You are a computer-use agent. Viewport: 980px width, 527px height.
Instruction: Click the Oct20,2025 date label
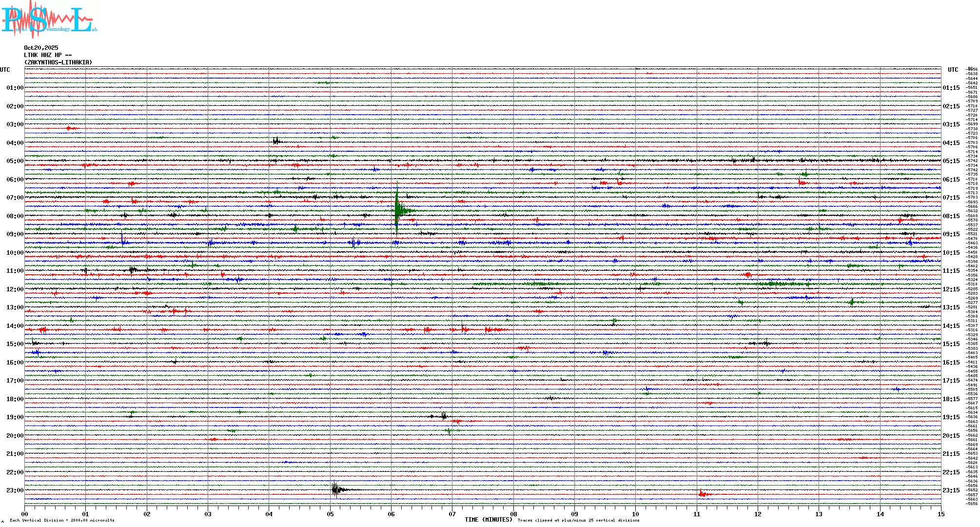(41, 48)
